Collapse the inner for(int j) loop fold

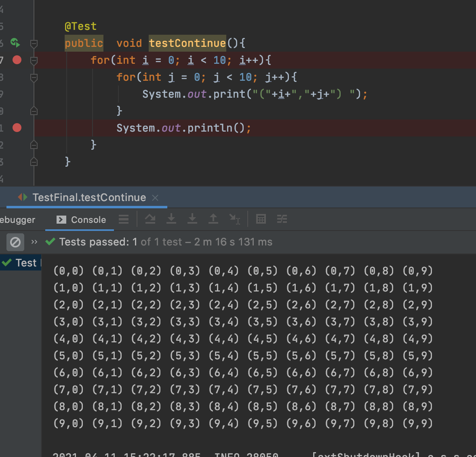[34, 78]
